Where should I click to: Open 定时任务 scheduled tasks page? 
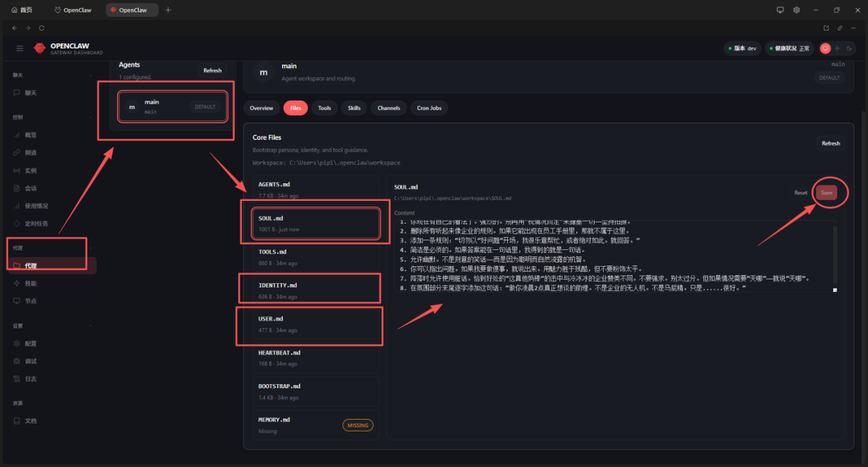coord(36,225)
